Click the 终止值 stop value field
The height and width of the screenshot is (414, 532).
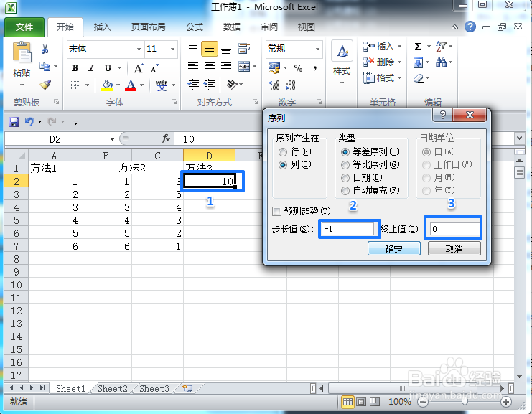(x=454, y=229)
